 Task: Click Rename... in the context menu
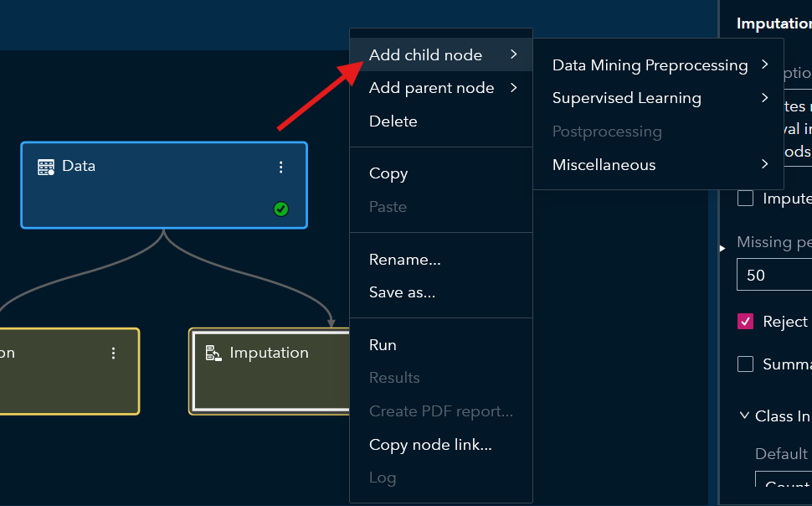point(404,260)
